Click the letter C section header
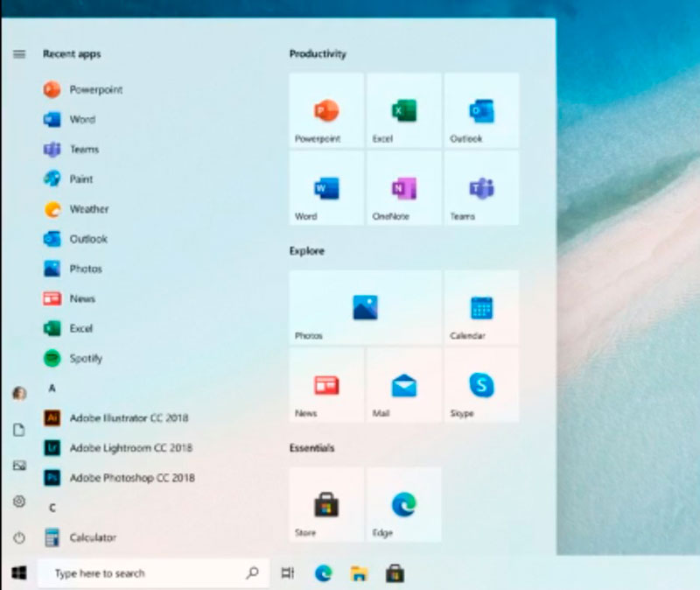This screenshot has height=590, width=700. tap(52, 508)
